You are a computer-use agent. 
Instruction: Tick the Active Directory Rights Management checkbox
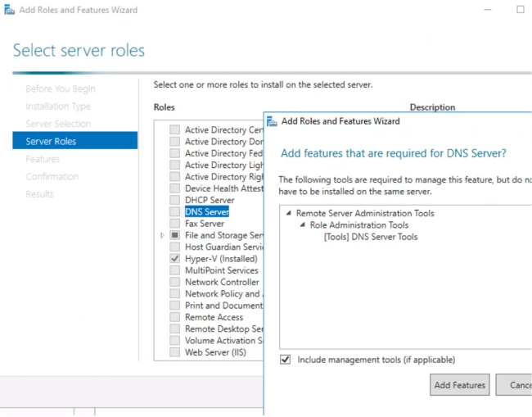point(174,177)
